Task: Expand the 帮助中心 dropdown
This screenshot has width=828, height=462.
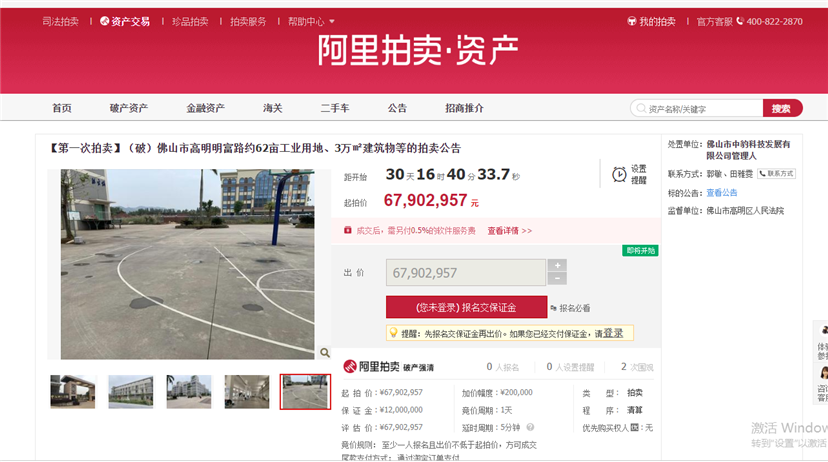Action: 311,22
